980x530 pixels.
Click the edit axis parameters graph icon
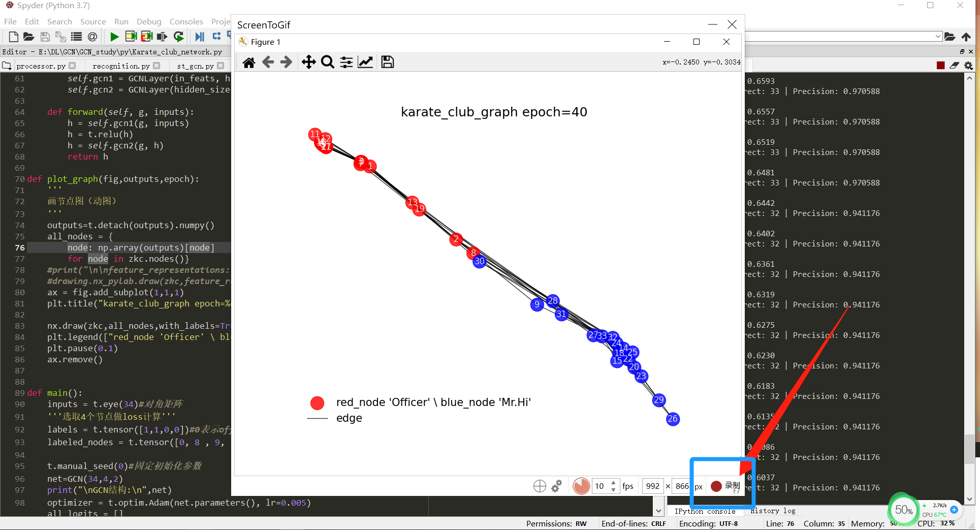[365, 62]
